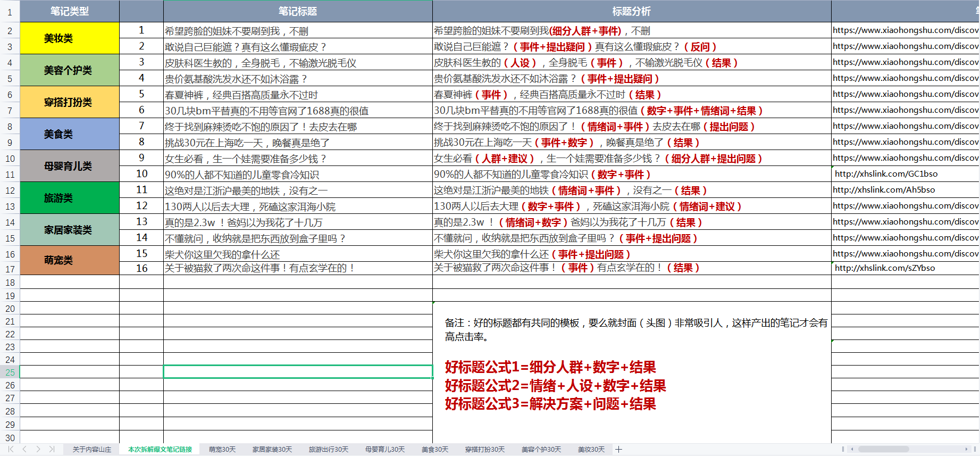Click the horizontal scrollbar thumb
The width and height of the screenshot is (980, 456).
point(884,449)
